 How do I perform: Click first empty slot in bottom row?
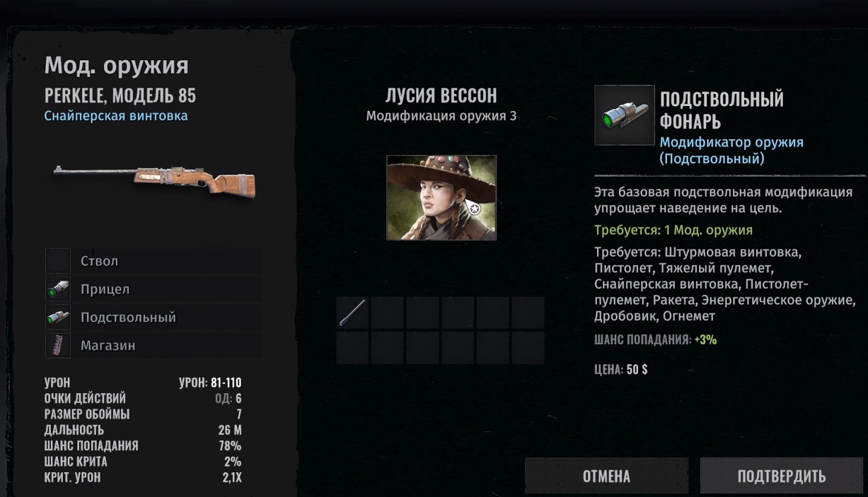352,348
